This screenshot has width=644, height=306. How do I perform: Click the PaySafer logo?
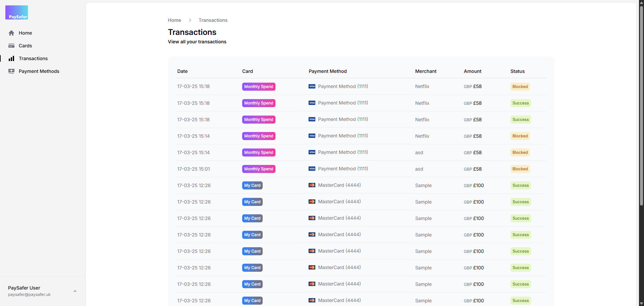click(17, 12)
